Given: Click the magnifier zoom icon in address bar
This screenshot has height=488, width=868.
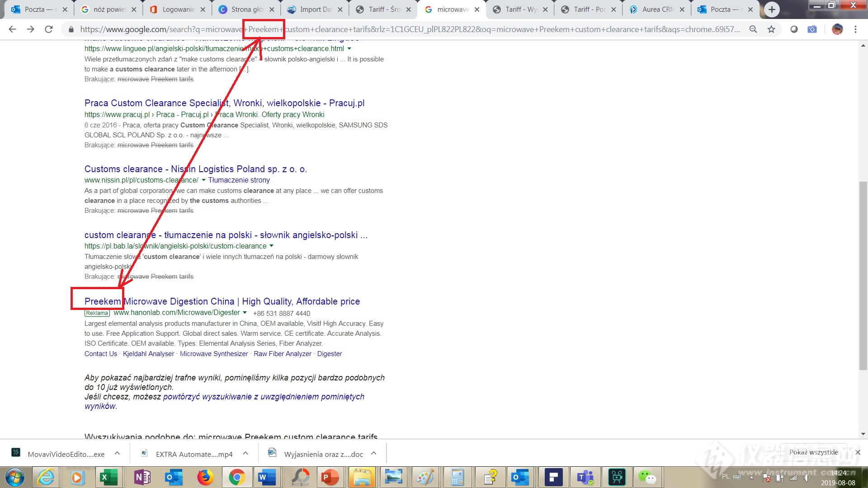Looking at the screenshot, I should tap(753, 29).
